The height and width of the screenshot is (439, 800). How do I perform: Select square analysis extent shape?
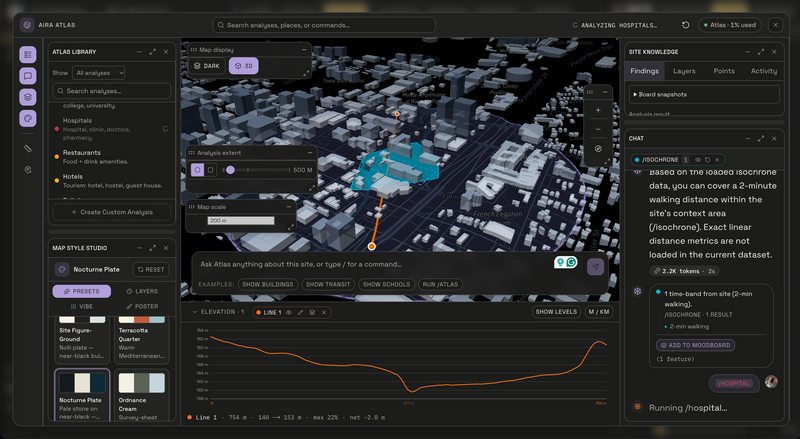point(210,170)
